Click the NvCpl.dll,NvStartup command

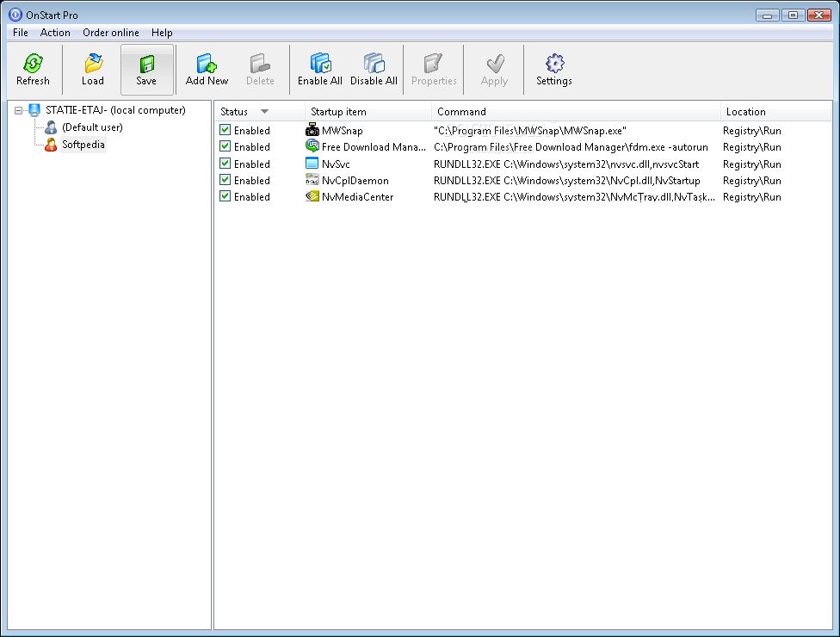[567, 181]
